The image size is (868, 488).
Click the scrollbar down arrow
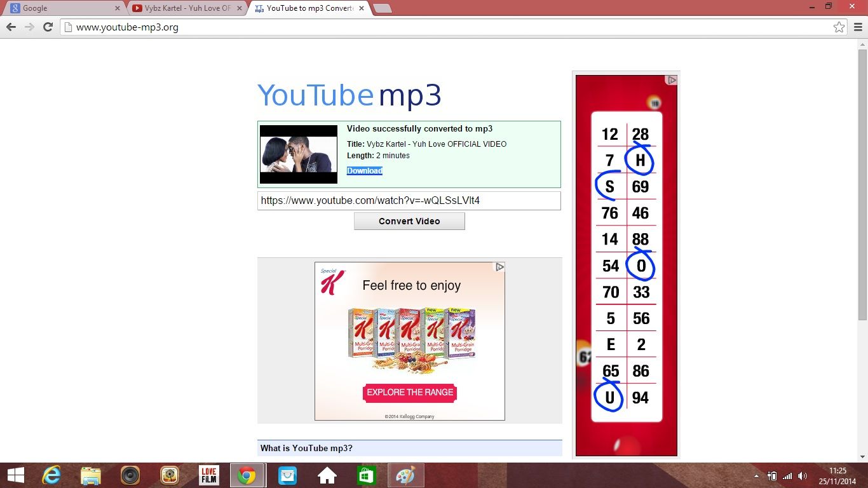[x=862, y=457]
